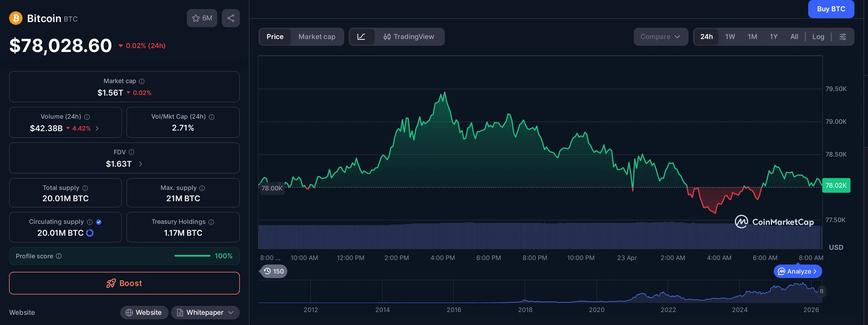
Task: Click the pause handle on the timeline navigator
Action: (821, 291)
